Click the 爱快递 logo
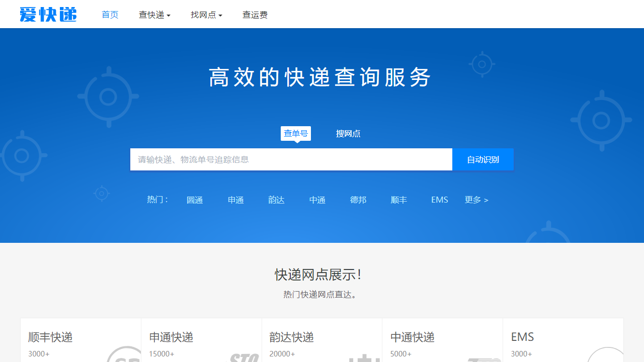The width and height of the screenshot is (644, 362). point(48,14)
